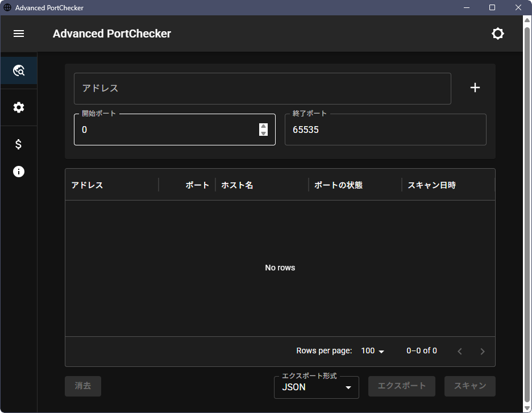This screenshot has height=413, width=532.
Task: Go to previous page chevron
Action: 460,351
